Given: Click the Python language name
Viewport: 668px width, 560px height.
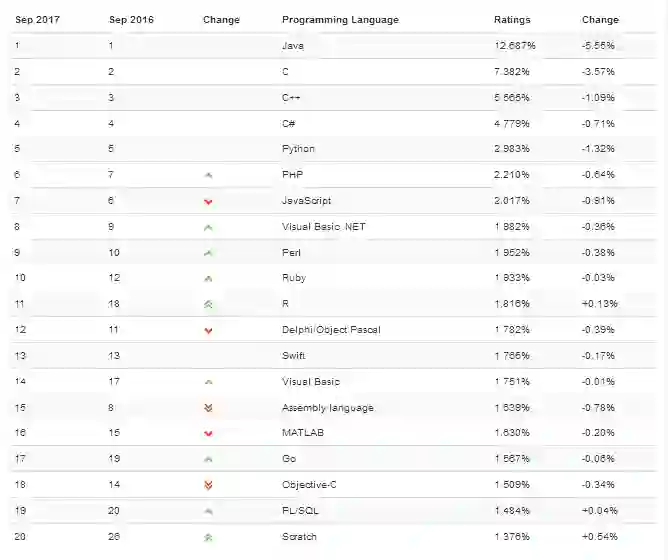Looking at the screenshot, I should tap(298, 149).
